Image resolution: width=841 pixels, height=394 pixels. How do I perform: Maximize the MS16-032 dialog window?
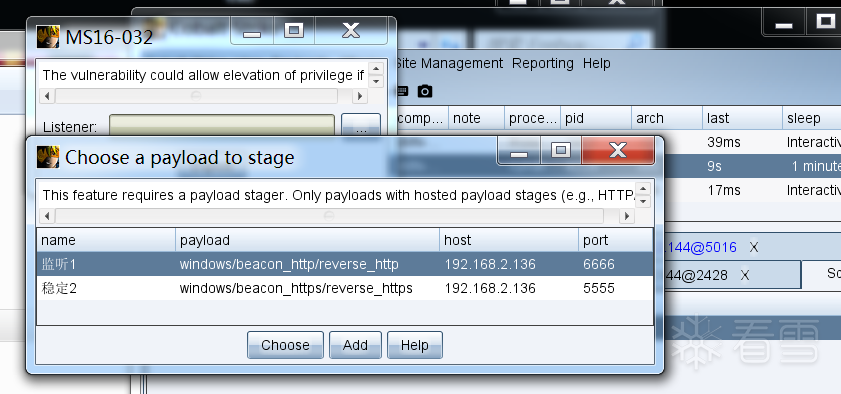[294, 30]
